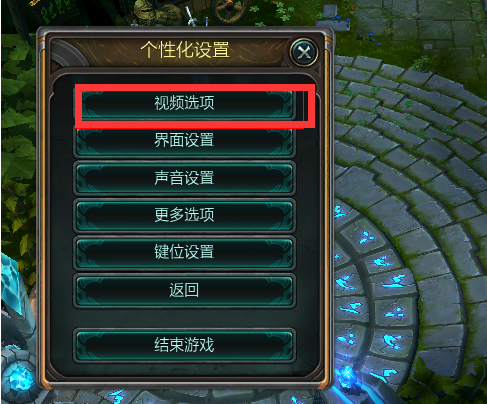Select 声音设置 sound settings

(x=184, y=178)
